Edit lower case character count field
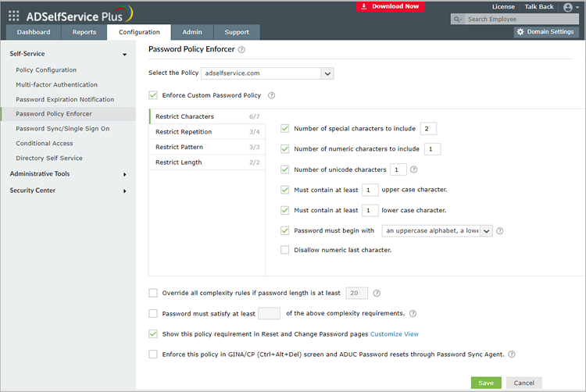Image resolution: width=586 pixels, height=392 pixels. (370, 211)
